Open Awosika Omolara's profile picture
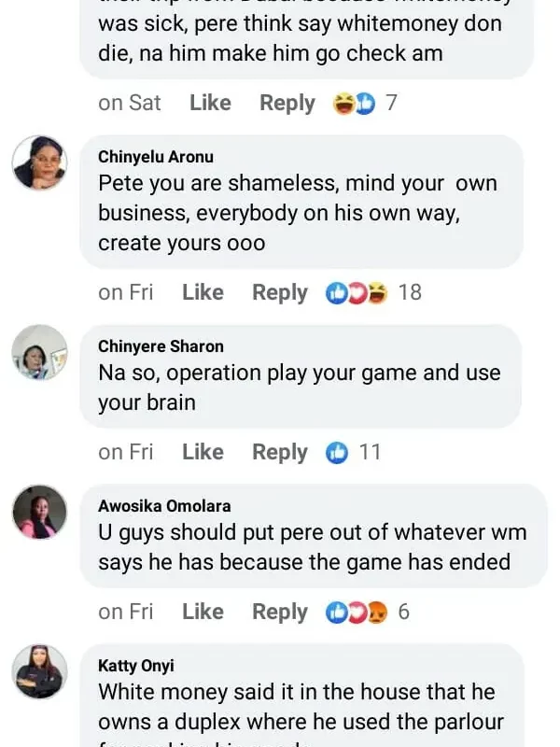This screenshot has width=560, height=747. tap(39, 513)
